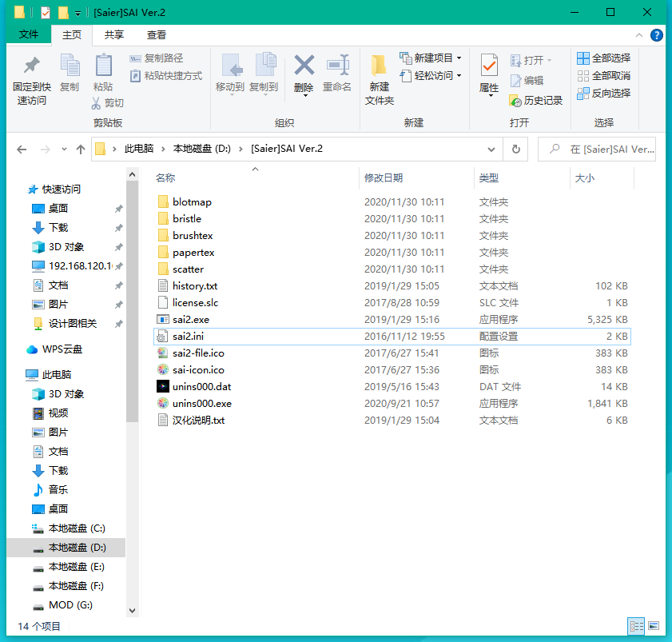Click the Rename (重命名) icon
This screenshot has width=672, height=642.
[337, 66]
